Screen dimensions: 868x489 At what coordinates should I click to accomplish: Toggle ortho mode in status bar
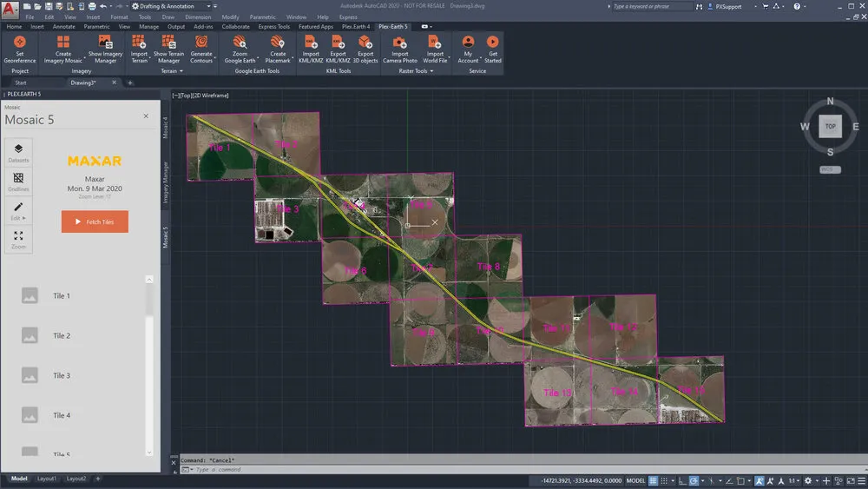point(682,480)
